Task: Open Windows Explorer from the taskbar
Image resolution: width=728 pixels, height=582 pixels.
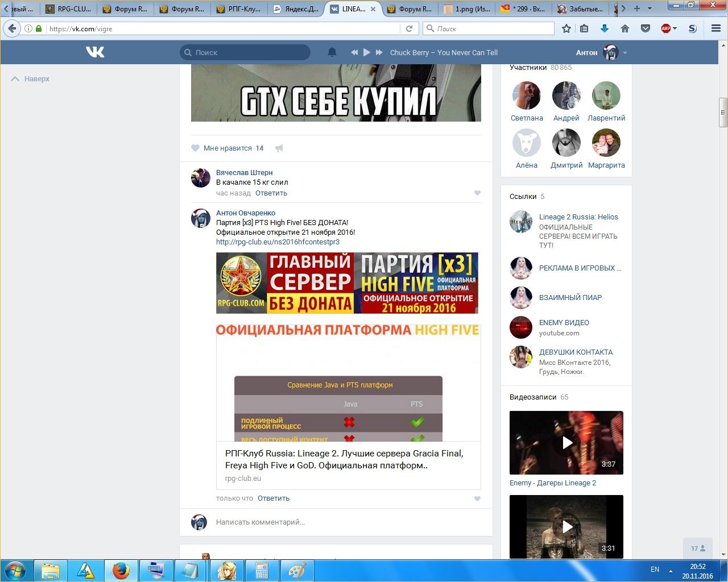Action: tap(51, 571)
